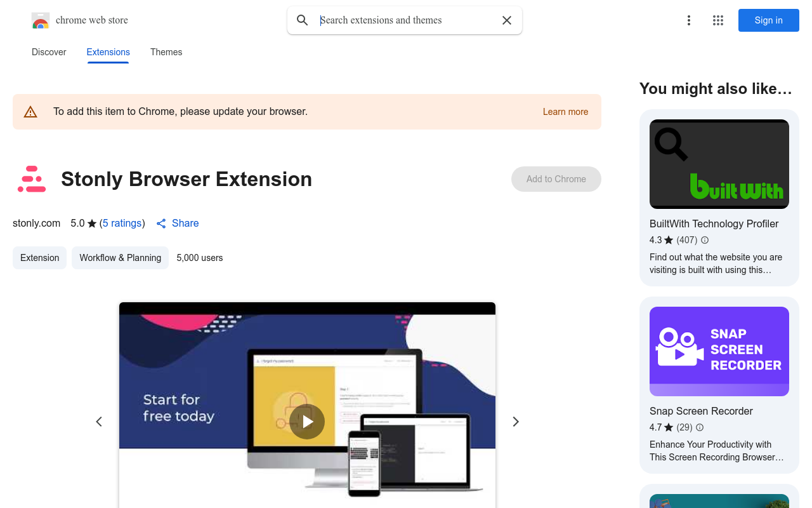The image size is (812, 508).
Task: Open the BuiltWith thumbnail image
Action: [x=719, y=164]
